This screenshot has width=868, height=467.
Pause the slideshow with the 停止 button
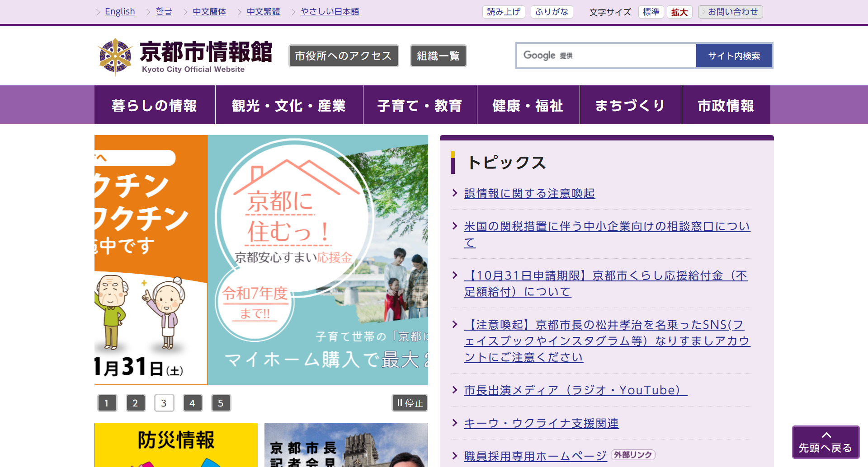pos(410,403)
